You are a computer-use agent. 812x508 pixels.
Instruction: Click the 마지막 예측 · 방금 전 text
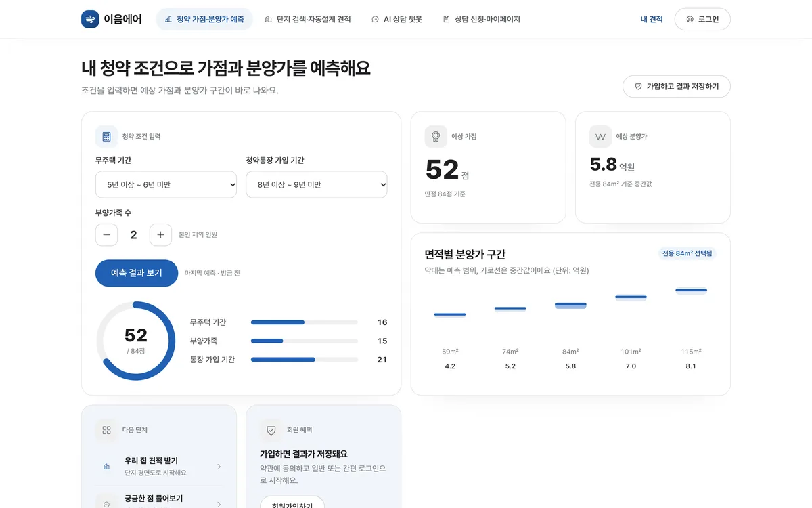pos(212,273)
